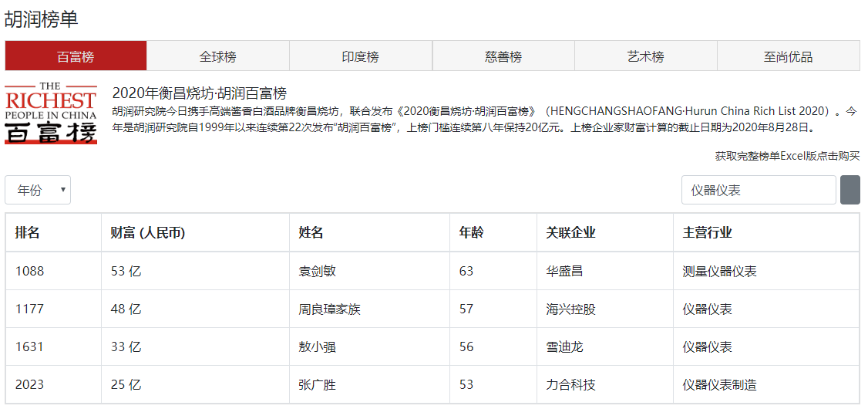The width and height of the screenshot is (868, 409).
Task: Switch to the 艺术榜 tab
Action: pyautogui.click(x=646, y=56)
